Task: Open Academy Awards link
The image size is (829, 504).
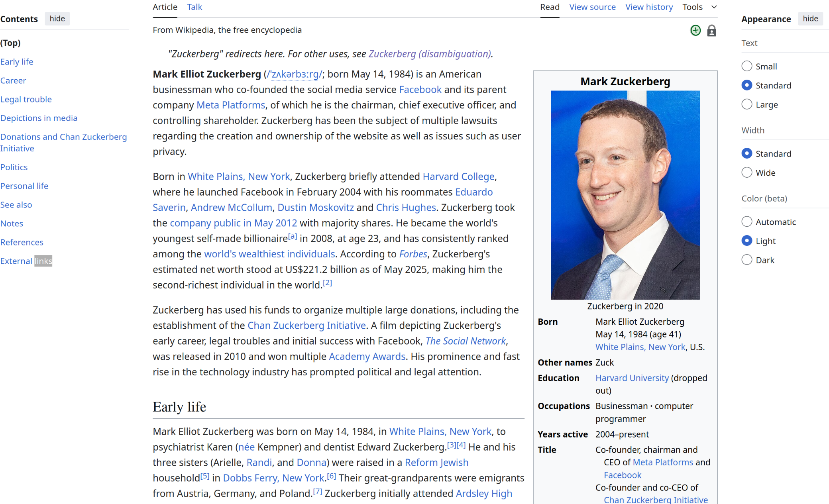Action: [x=367, y=357]
